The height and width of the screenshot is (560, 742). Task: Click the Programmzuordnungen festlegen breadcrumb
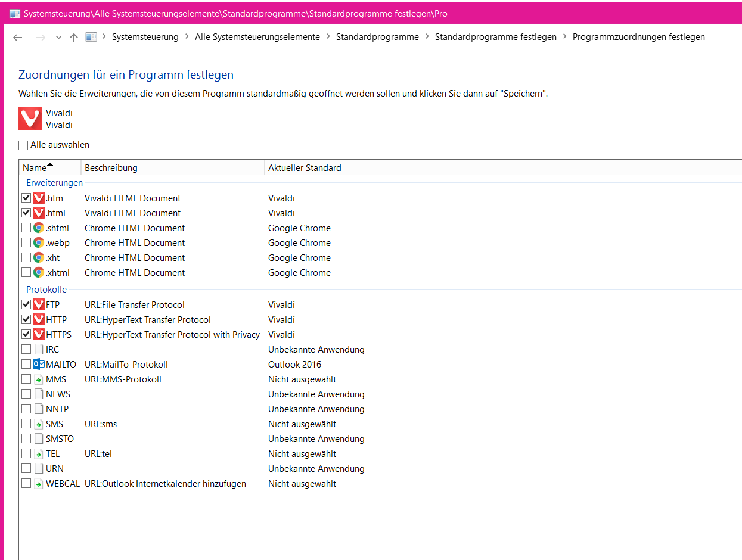click(x=639, y=37)
